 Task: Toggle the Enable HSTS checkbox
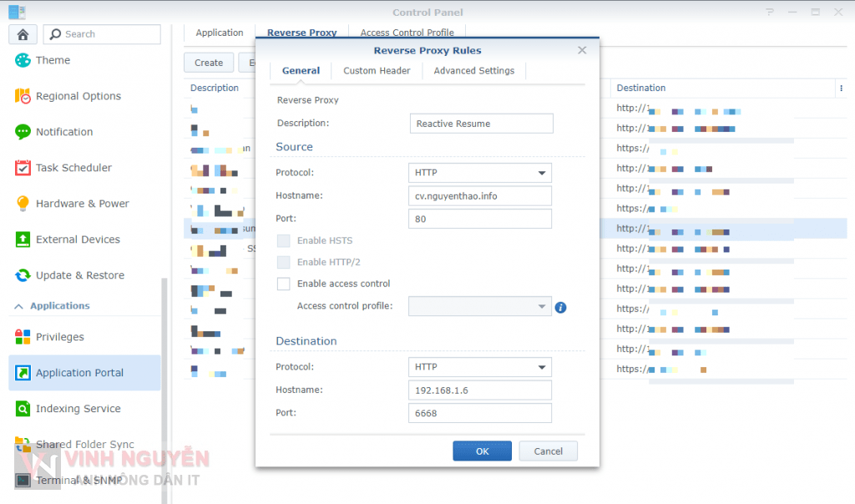point(284,240)
